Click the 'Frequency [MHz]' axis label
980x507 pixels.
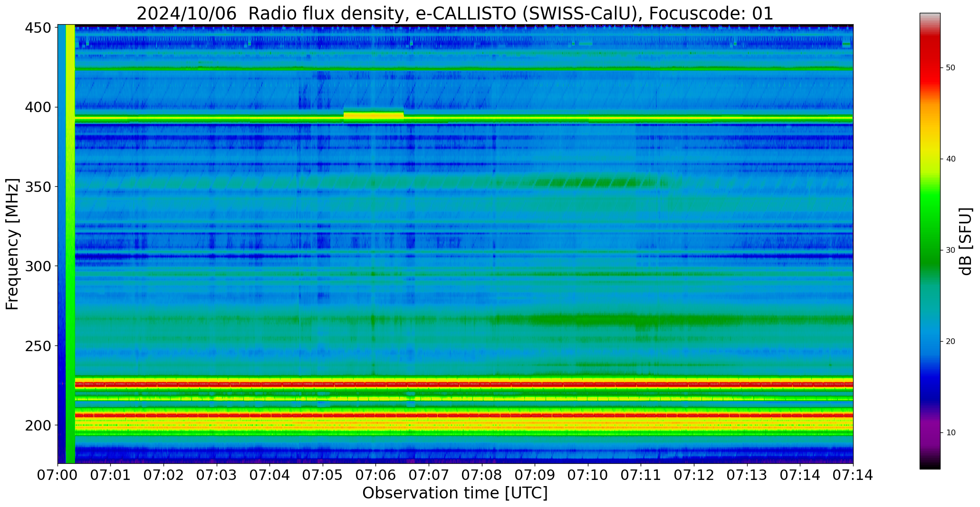coord(12,244)
